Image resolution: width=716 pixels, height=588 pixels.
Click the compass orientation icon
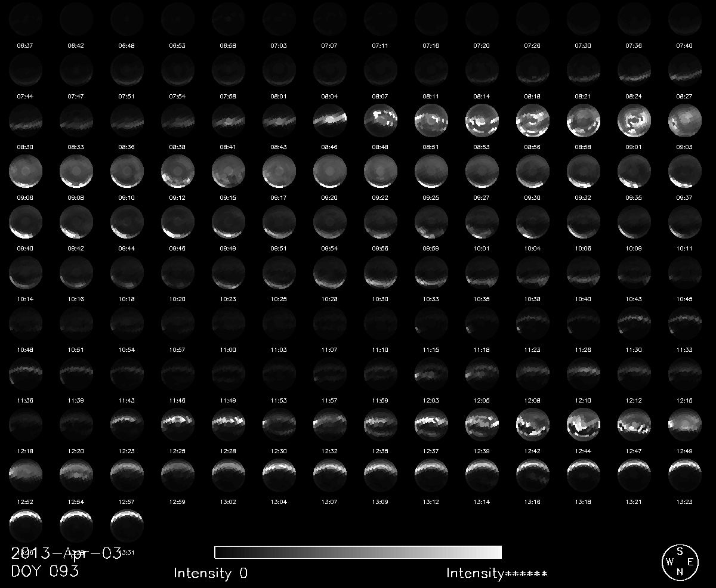pyautogui.click(x=679, y=562)
